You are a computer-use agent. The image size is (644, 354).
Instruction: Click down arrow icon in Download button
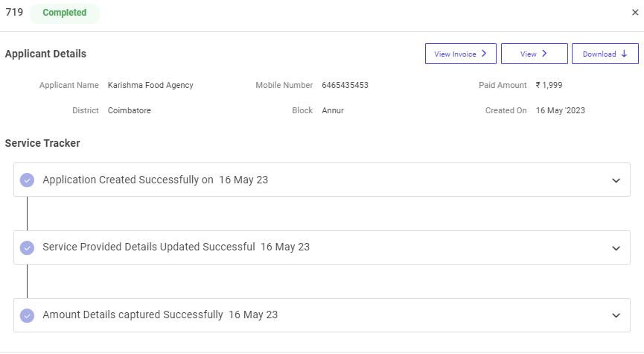(624, 54)
